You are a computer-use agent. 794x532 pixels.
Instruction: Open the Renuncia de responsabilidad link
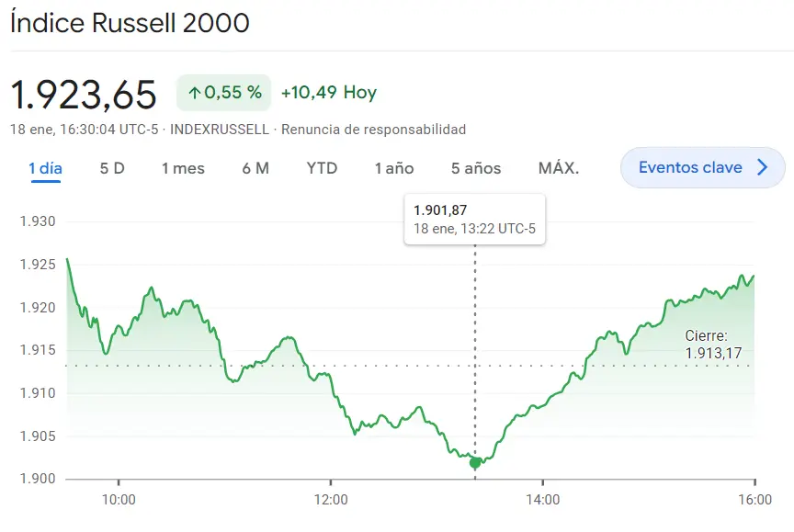(x=373, y=130)
